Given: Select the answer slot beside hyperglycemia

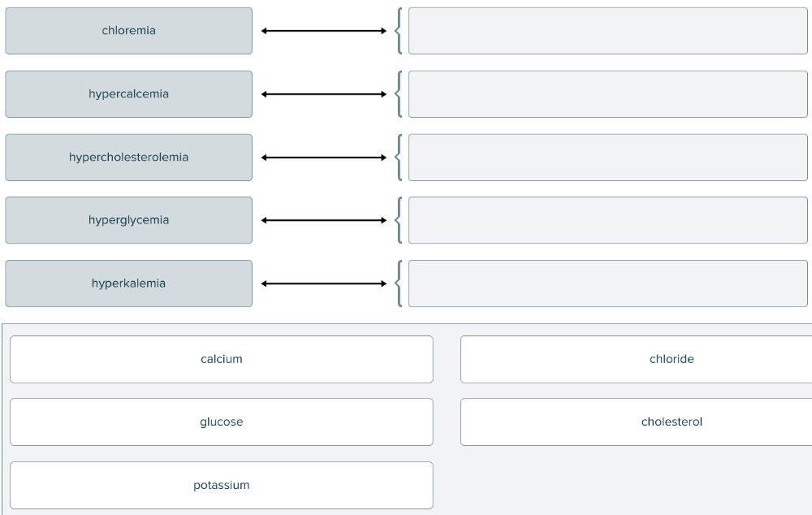Looking at the screenshot, I should coord(607,220).
